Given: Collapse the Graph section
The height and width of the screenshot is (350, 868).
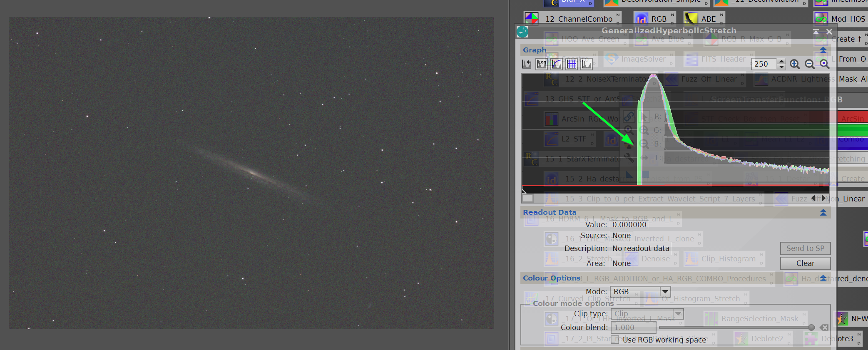Looking at the screenshot, I should tap(823, 50).
